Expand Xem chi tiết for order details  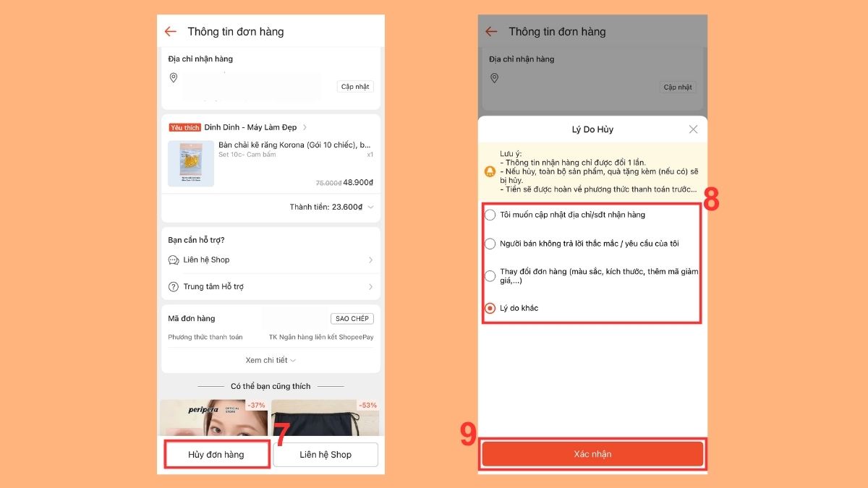click(271, 360)
